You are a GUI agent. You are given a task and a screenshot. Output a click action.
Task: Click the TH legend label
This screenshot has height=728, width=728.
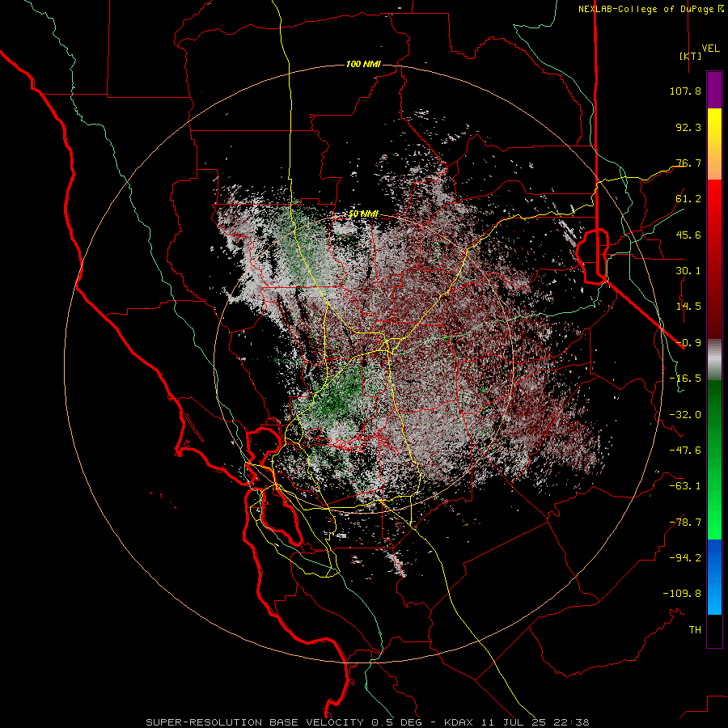click(695, 630)
